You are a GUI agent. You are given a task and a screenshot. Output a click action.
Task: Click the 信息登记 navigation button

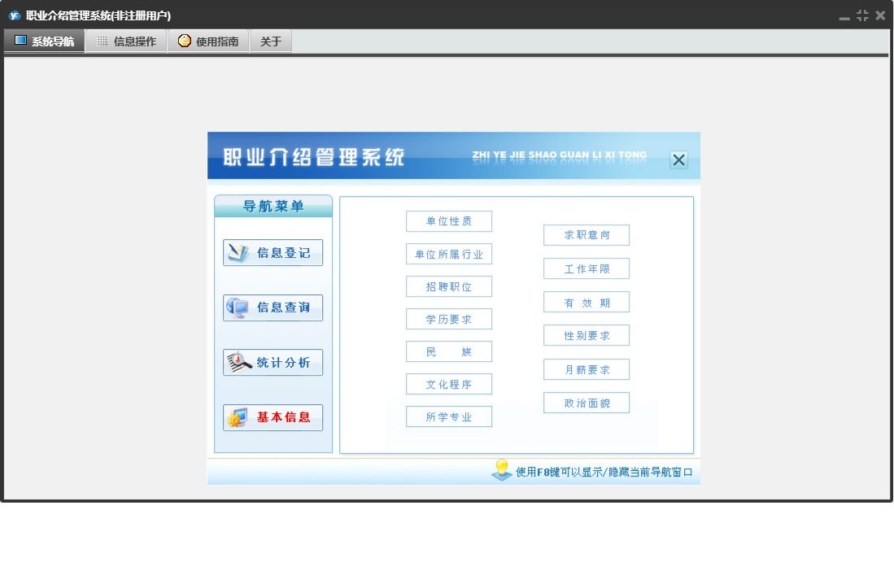click(x=273, y=252)
